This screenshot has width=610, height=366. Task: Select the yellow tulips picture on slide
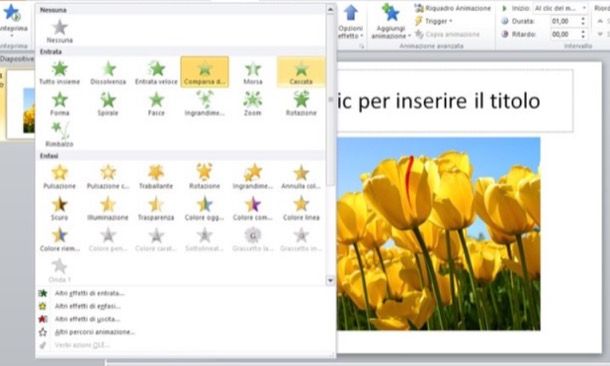[x=438, y=234]
